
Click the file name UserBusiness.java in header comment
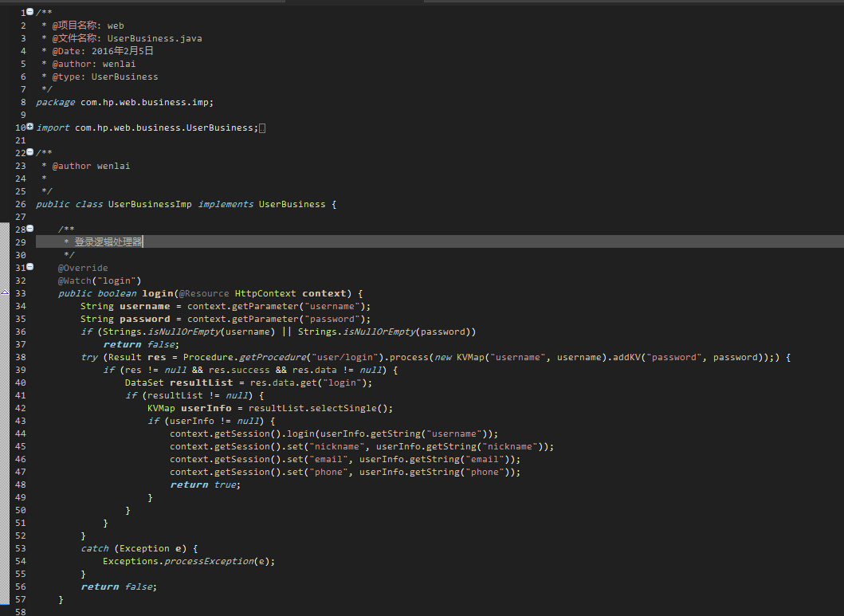155,38
